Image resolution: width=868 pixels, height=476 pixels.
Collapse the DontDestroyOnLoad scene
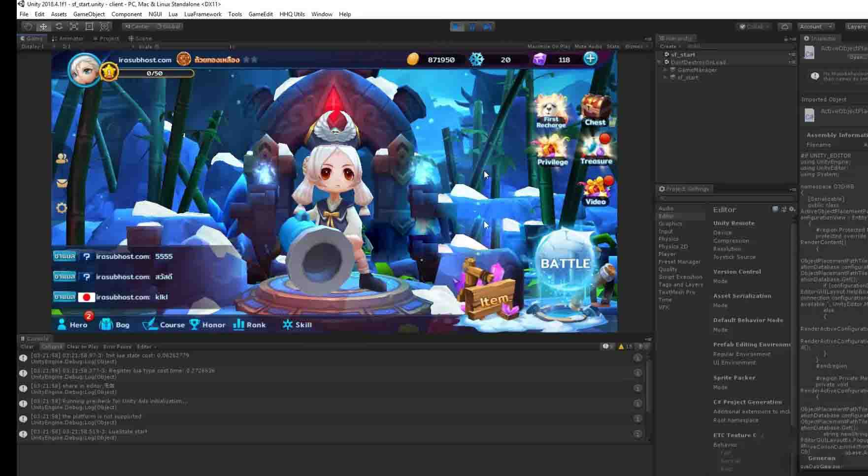(660, 62)
